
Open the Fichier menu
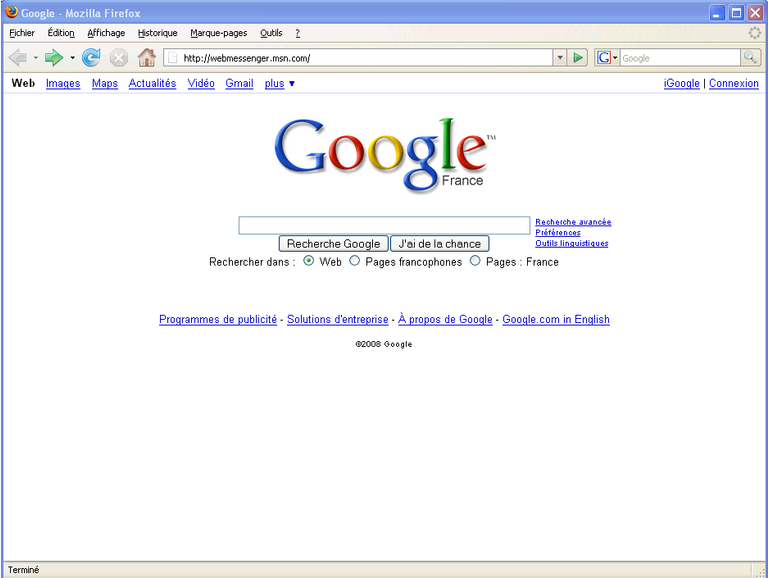[22, 33]
